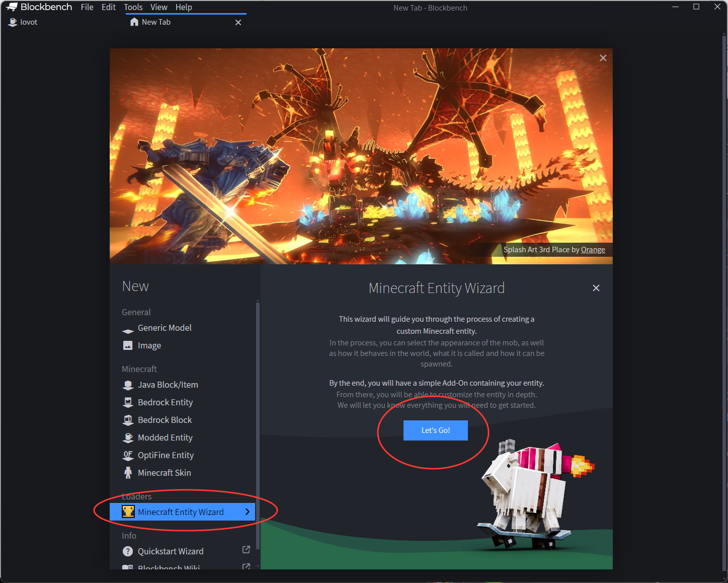This screenshot has width=728, height=583.
Task: Close the New Tab tab
Action: (238, 22)
